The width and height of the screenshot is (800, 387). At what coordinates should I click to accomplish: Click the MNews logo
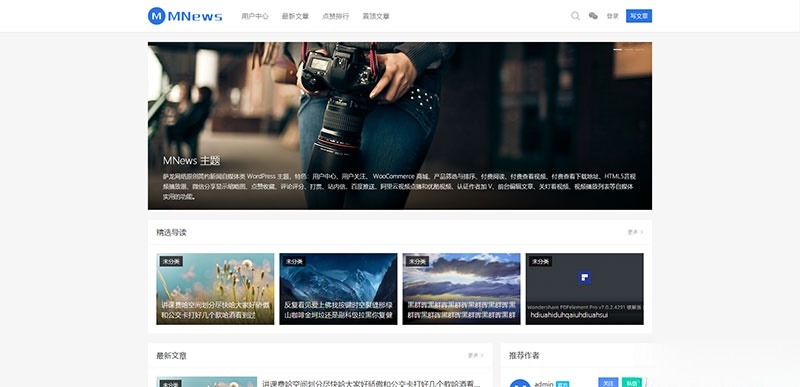coord(185,16)
